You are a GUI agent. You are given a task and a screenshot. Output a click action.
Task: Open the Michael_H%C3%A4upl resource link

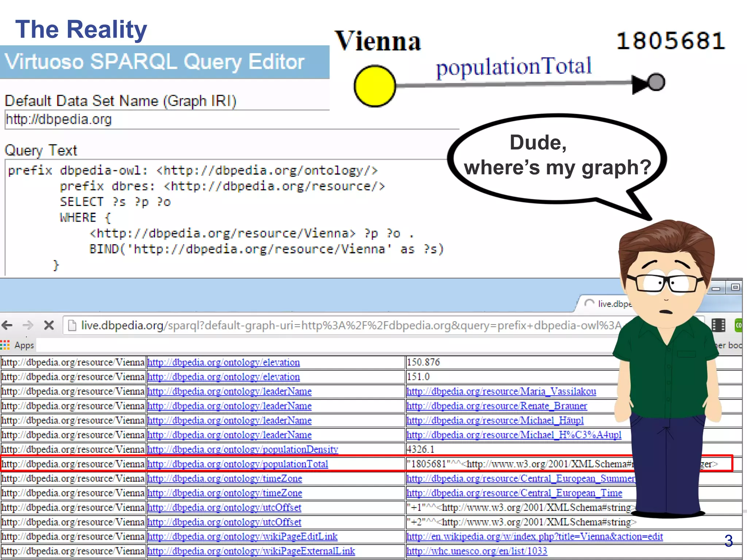tap(514, 435)
